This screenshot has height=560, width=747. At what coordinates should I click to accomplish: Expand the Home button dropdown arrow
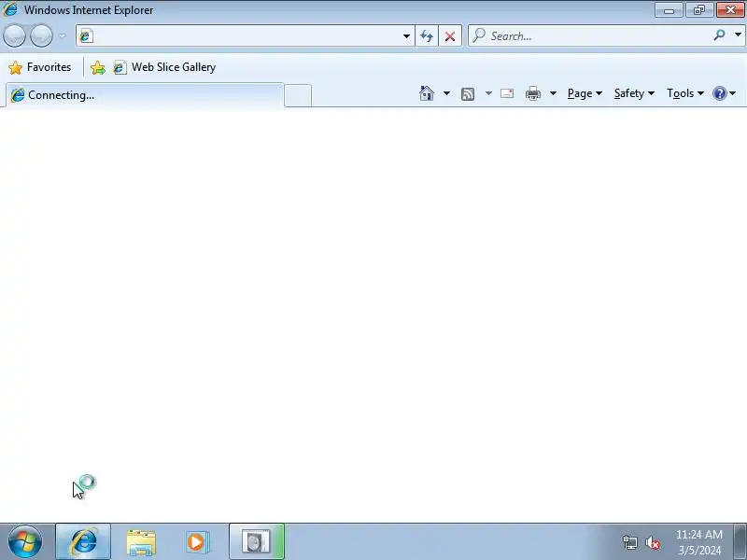tap(446, 93)
